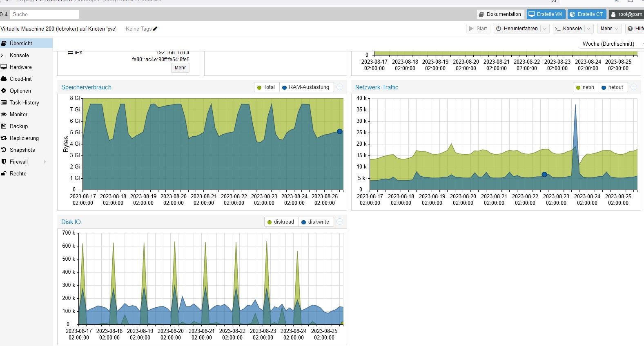Select the Hardware monitor icon in sidebar

(x=4, y=67)
